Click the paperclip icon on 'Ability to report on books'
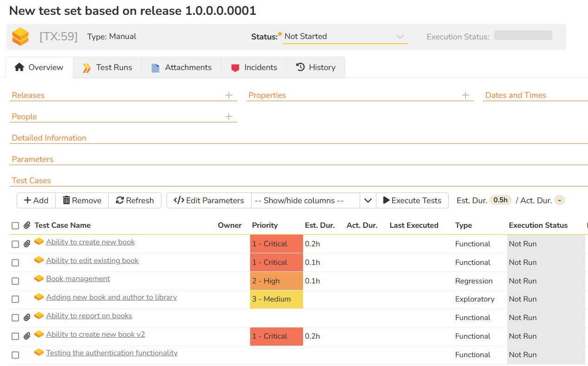The image size is (588, 366). coord(27,318)
